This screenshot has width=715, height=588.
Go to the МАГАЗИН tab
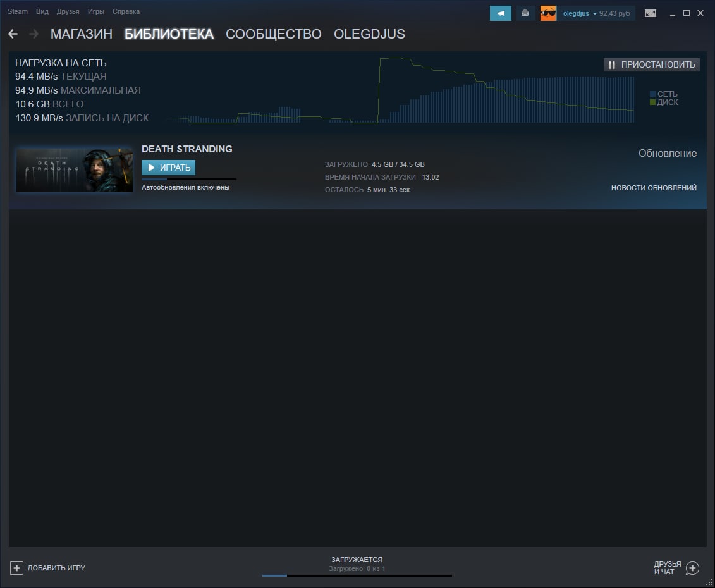(x=81, y=34)
